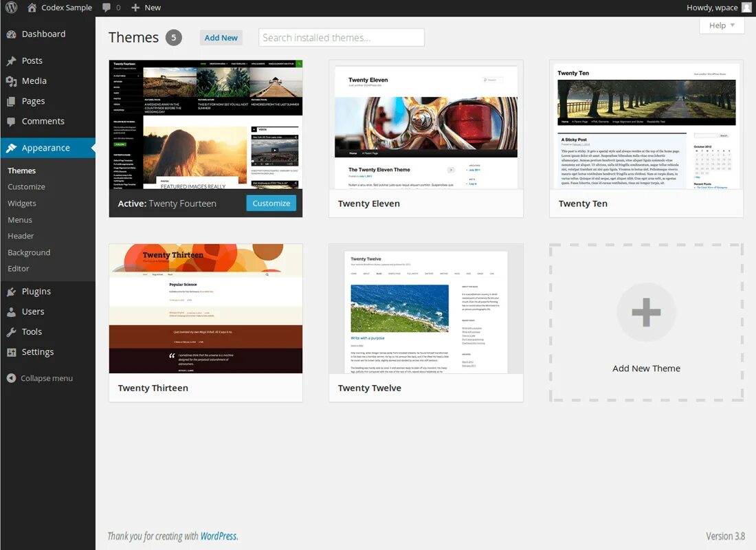Open the Appearance menu label
756x550 pixels.
[x=46, y=148]
